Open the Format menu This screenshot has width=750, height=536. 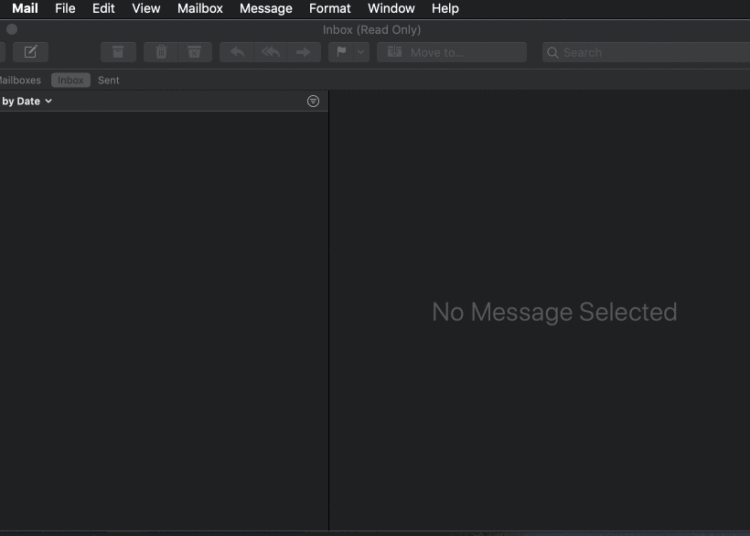[x=330, y=8]
